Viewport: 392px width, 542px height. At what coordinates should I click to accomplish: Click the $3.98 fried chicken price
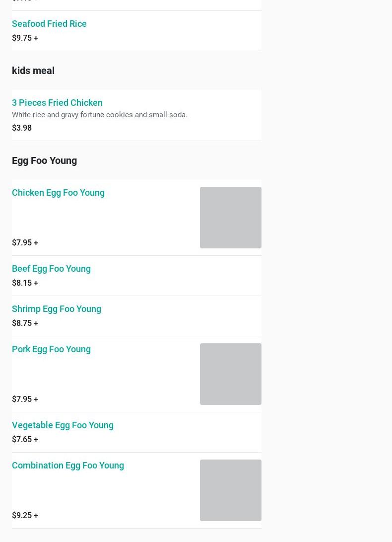click(x=22, y=128)
